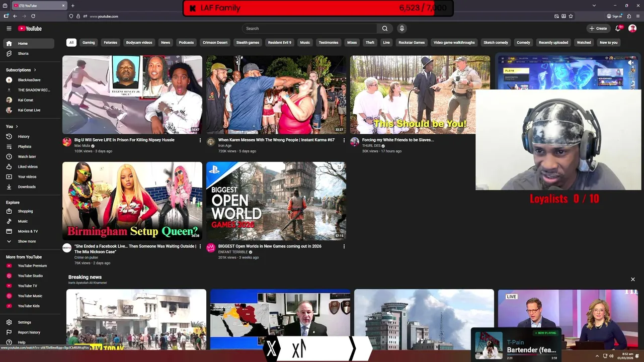Select the Resident Evil 9 chip
The image size is (644, 362).
click(279, 43)
